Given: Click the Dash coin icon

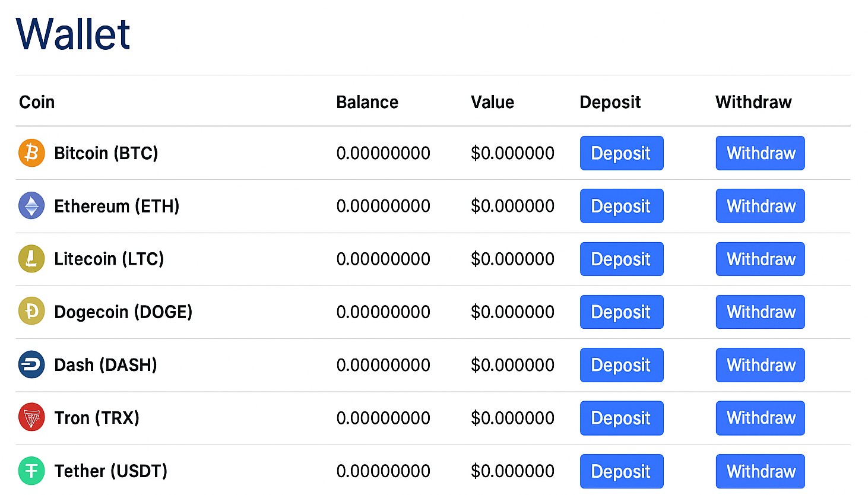Looking at the screenshot, I should (31, 364).
